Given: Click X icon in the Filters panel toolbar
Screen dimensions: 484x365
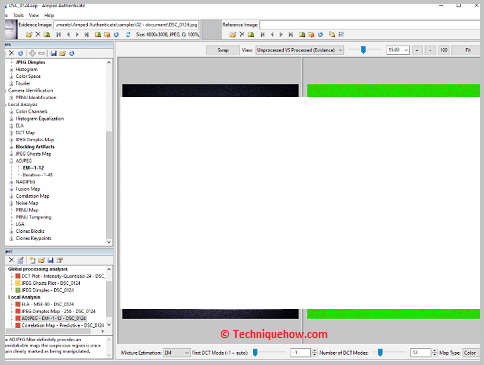Looking at the screenshot, I should 11,53.
